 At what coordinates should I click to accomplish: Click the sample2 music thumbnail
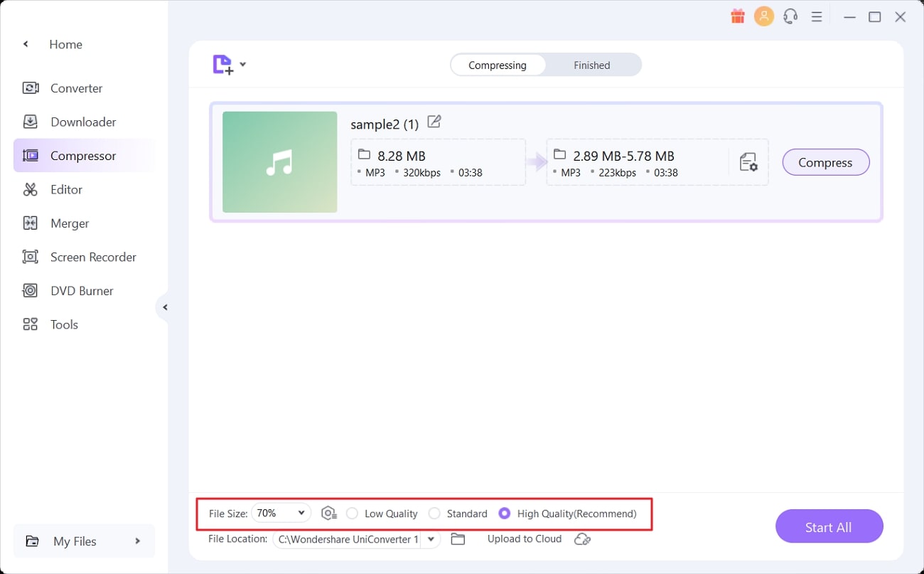pos(279,162)
